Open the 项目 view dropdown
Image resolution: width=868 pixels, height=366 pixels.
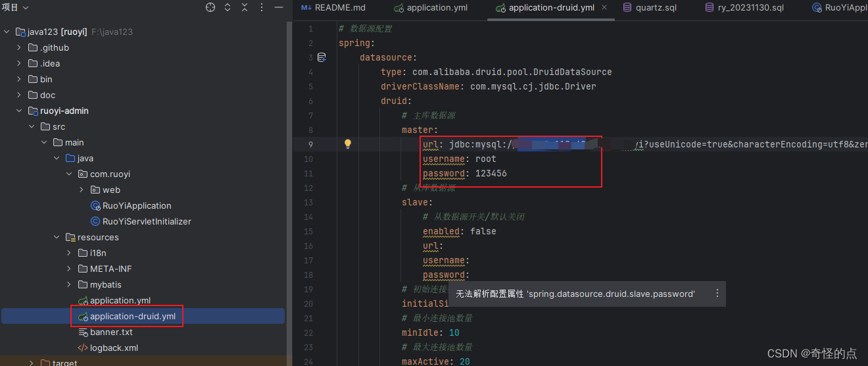click(x=15, y=7)
